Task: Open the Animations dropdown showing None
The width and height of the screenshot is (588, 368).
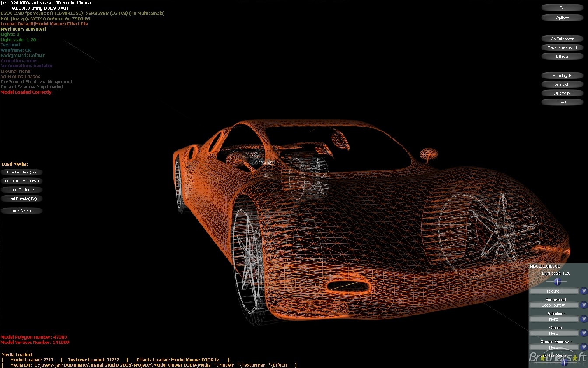Action: pos(554,319)
